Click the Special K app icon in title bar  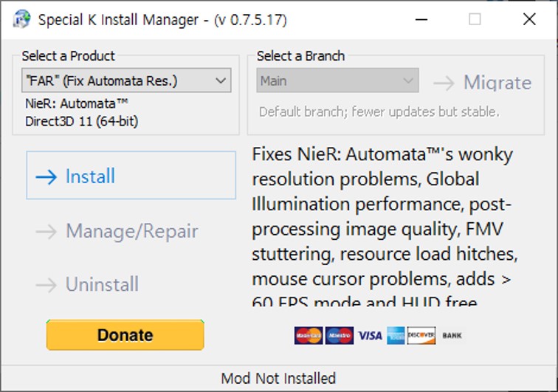21,19
